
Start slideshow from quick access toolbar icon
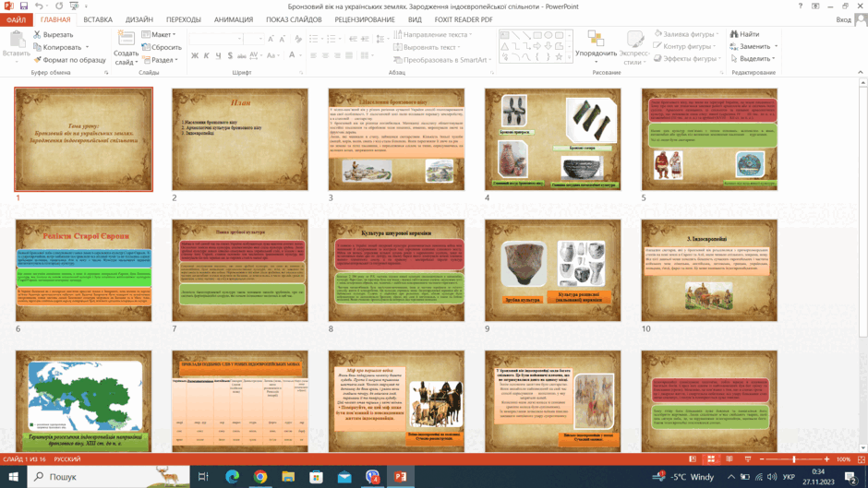click(74, 6)
